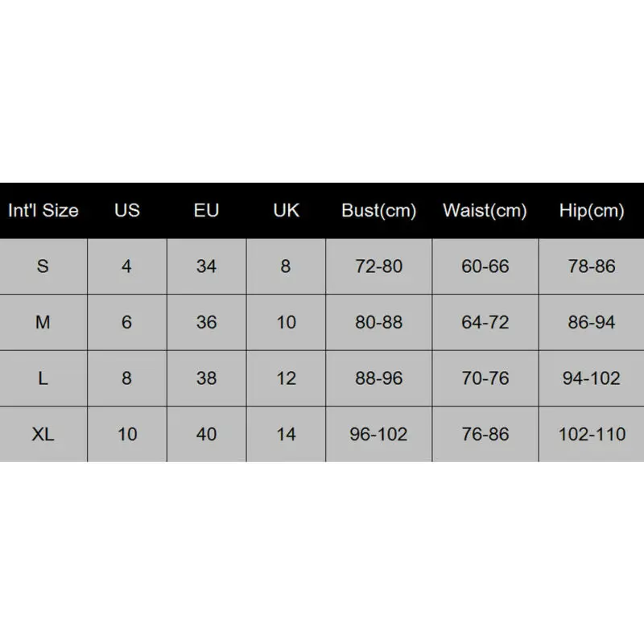Click the 76-86 waist measurement cell
Screen dimensions: 644x644
(x=485, y=435)
